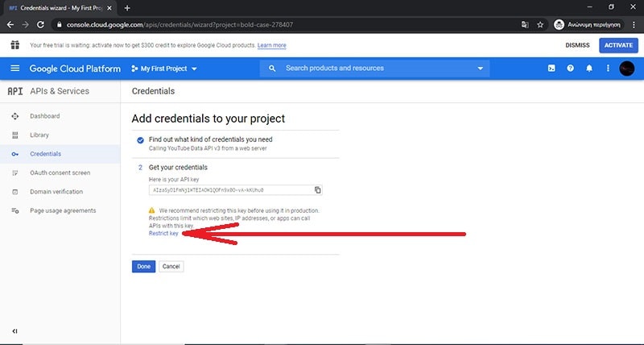Go to OAuth consent screen
The width and height of the screenshot is (644, 345).
[x=60, y=172]
